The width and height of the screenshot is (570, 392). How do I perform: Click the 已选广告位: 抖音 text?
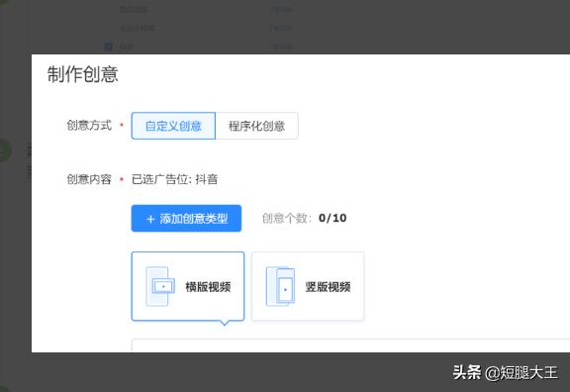(174, 179)
